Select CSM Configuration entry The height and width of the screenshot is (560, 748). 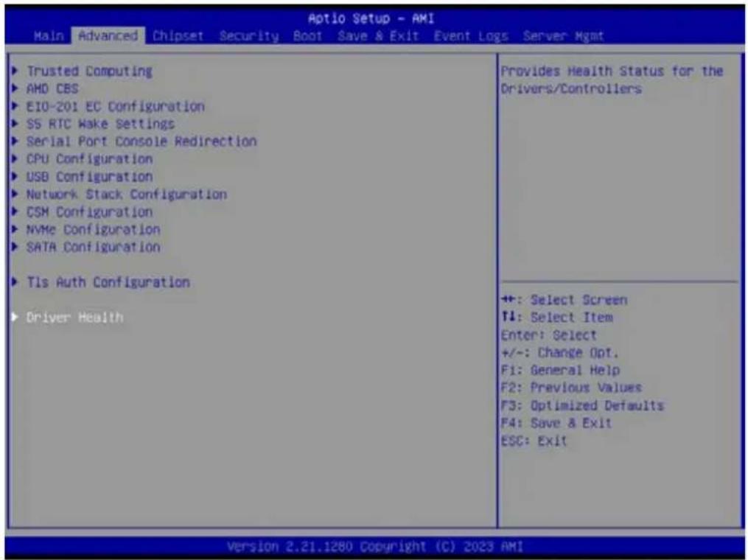[90, 212]
